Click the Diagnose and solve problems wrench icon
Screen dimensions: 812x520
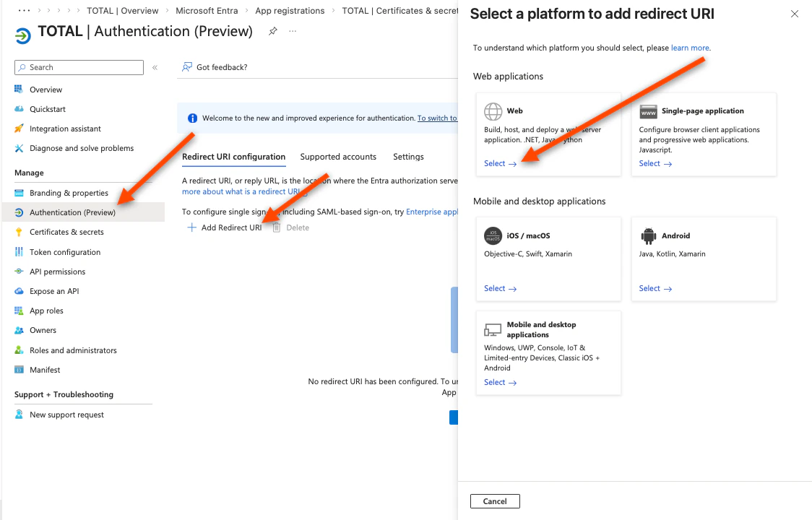coord(19,148)
